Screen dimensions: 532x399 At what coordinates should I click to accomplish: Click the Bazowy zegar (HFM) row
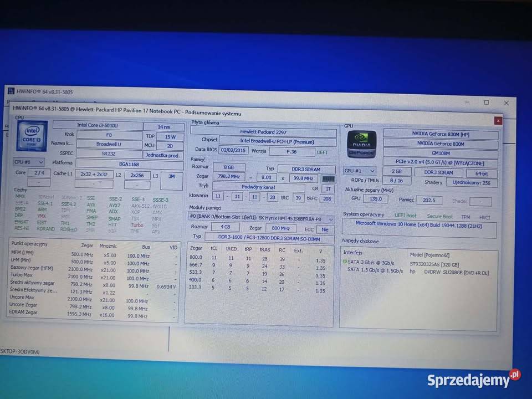93,269
